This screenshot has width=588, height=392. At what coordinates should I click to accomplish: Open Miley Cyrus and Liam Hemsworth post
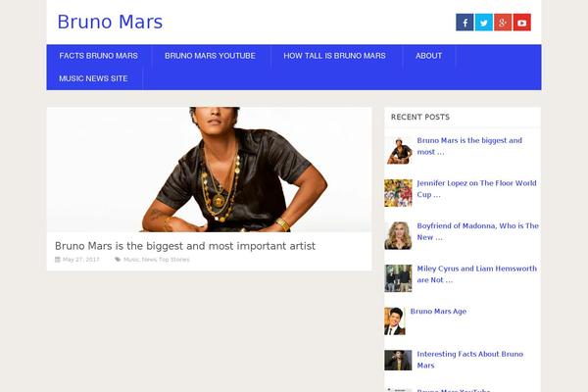476,274
